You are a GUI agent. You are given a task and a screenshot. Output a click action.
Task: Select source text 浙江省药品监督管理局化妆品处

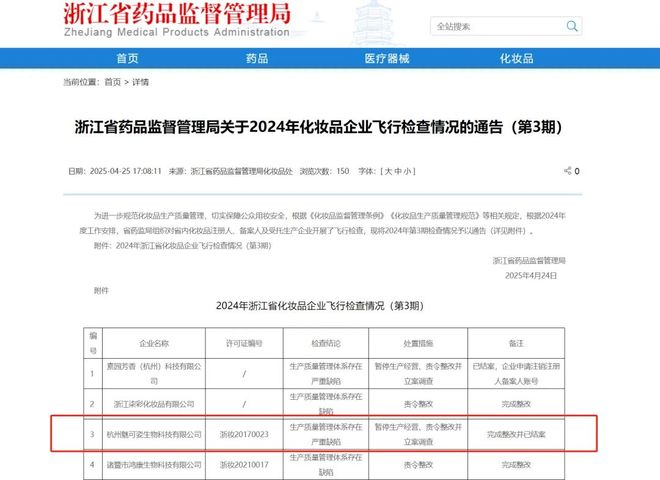[x=242, y=171]
